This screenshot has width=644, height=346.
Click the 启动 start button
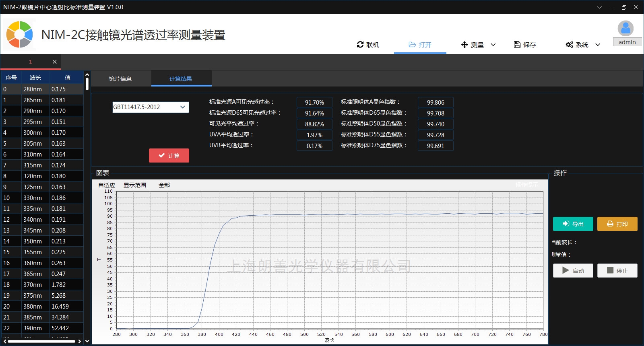573,271
